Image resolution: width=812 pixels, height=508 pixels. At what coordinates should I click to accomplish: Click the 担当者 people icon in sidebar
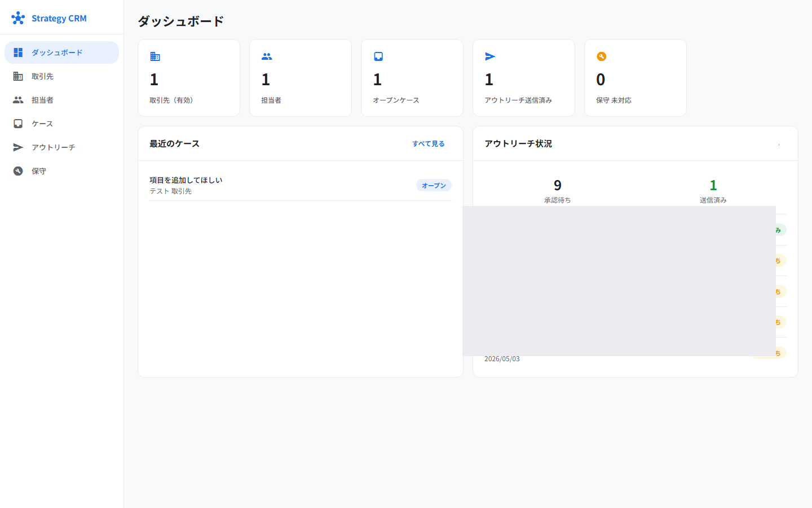tap(18, 100)
